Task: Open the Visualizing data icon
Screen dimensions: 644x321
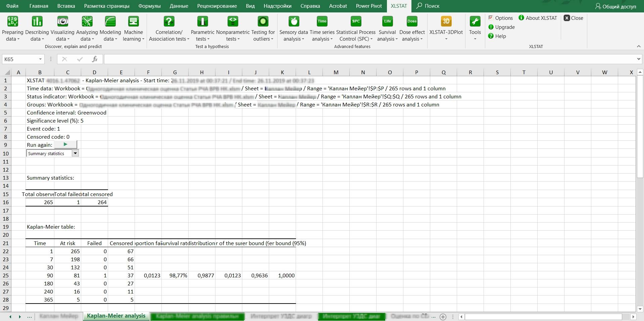Action: click(x=62, y=21)
